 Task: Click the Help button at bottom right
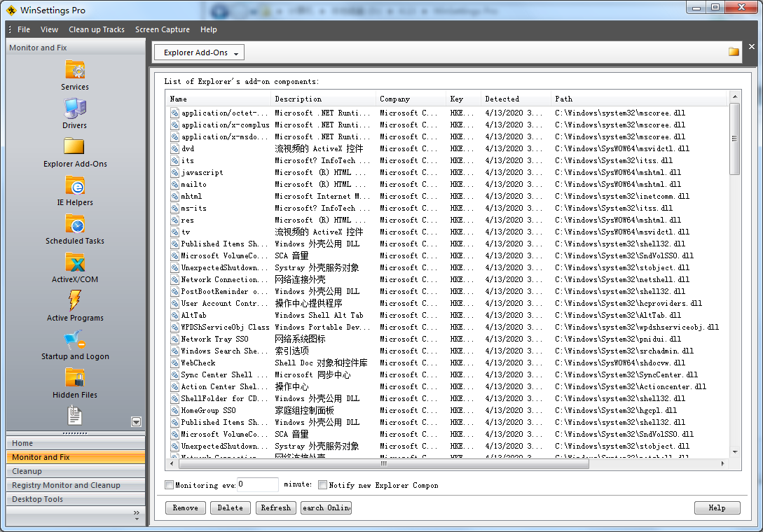pyautogui.click(x=717, y=507)
